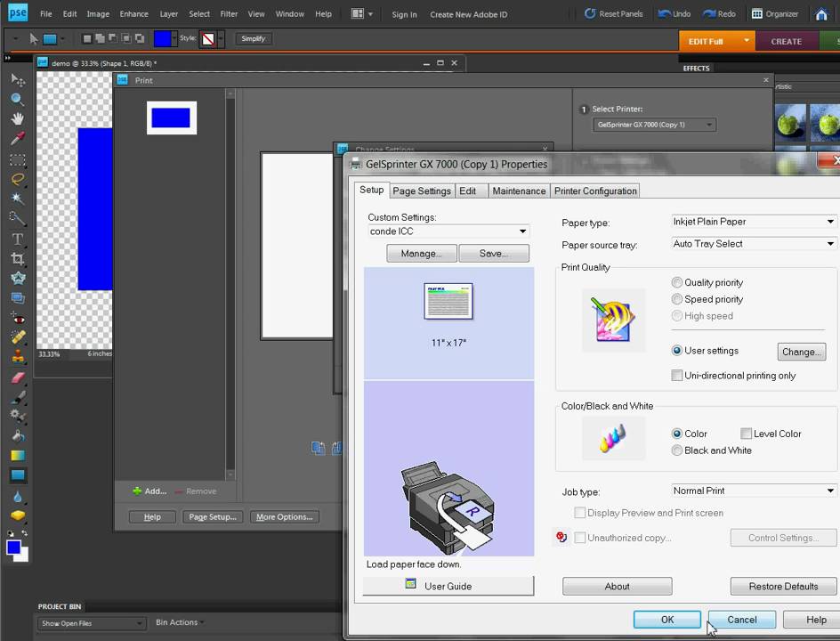Switch to the Printer Configuration tab
Image resolution: width=840 pixels, height=641 pixels.
tap(595, 191)
